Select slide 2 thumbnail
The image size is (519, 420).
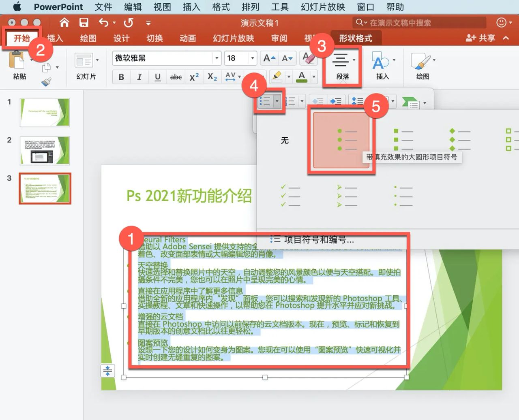click(45, 150)
